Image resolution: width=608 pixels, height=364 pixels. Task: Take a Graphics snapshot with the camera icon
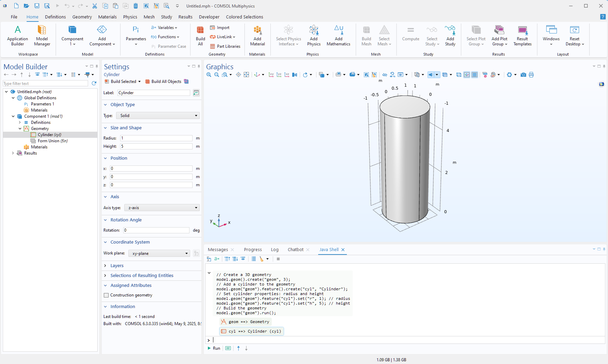[523, 75]
